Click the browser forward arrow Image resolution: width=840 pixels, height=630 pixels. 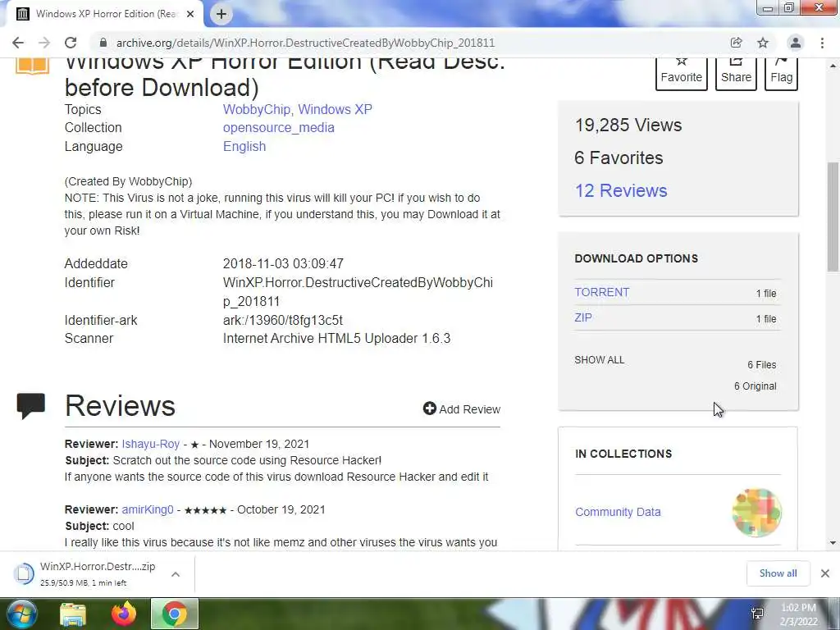[44, 43]
